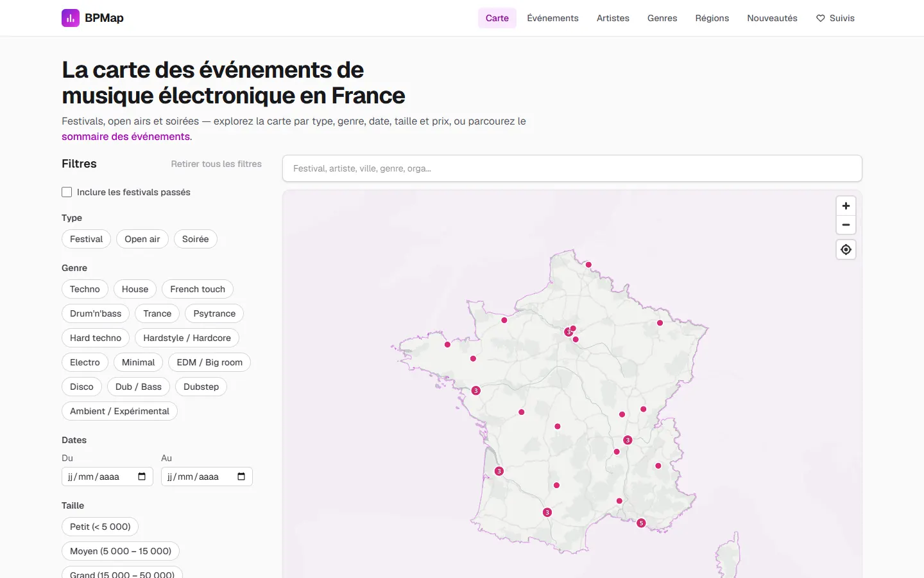Choose the Dubstep genre chip
The width and height of the screenshot is (924, 578).
[x=201, y=387]
